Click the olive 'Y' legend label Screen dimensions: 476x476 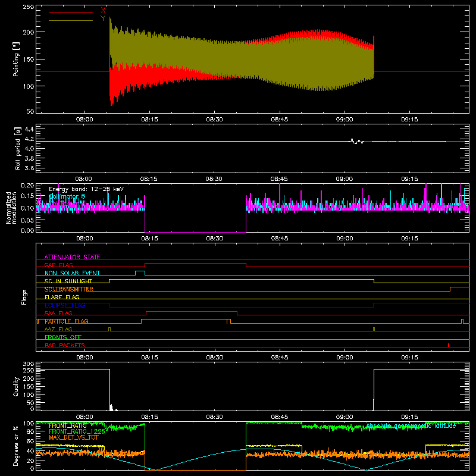pyautogui.click(x=103, y=18)
